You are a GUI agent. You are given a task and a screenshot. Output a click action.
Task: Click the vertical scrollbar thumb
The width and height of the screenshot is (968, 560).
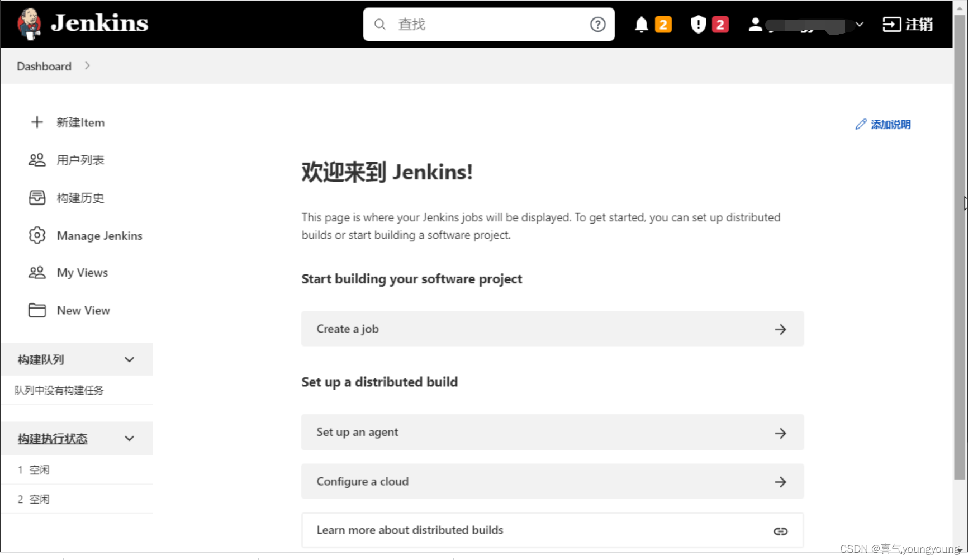coord(960,246)
